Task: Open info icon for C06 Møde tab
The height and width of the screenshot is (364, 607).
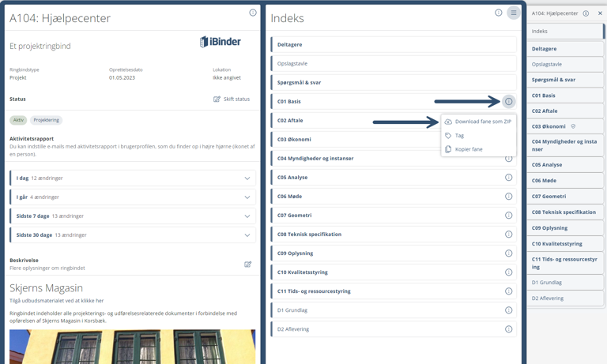Action: (508, 197)
